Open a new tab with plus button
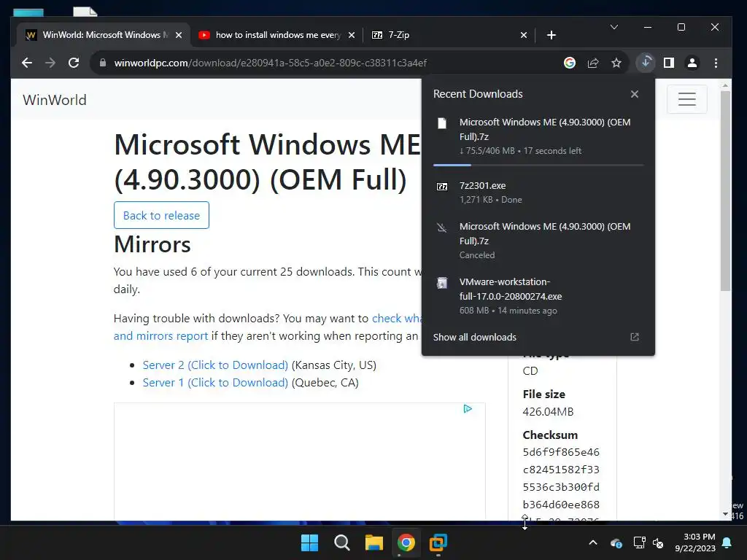The image size is (747, 560). pyautogui.click(x=551, y=35)
